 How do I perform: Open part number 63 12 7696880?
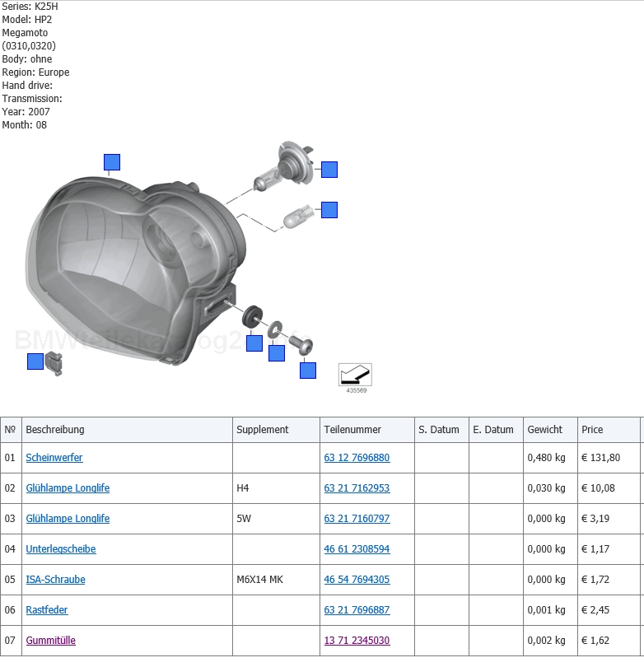tap(357, 458)
